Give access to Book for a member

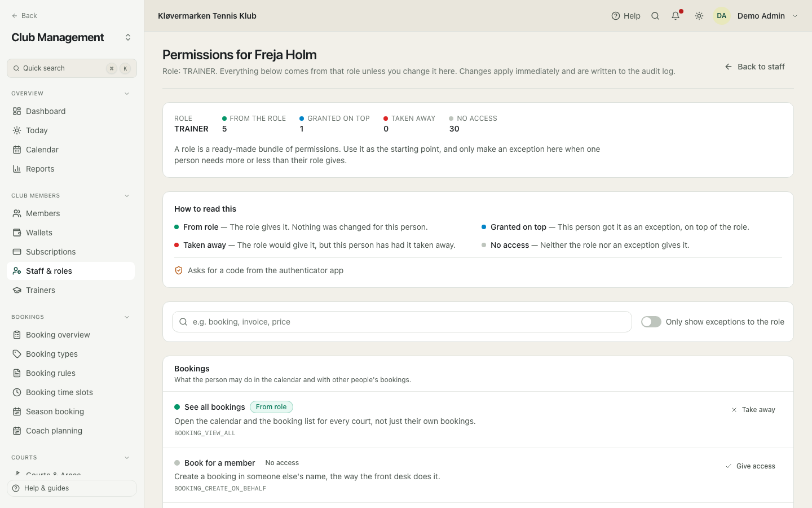click(751, 466)
